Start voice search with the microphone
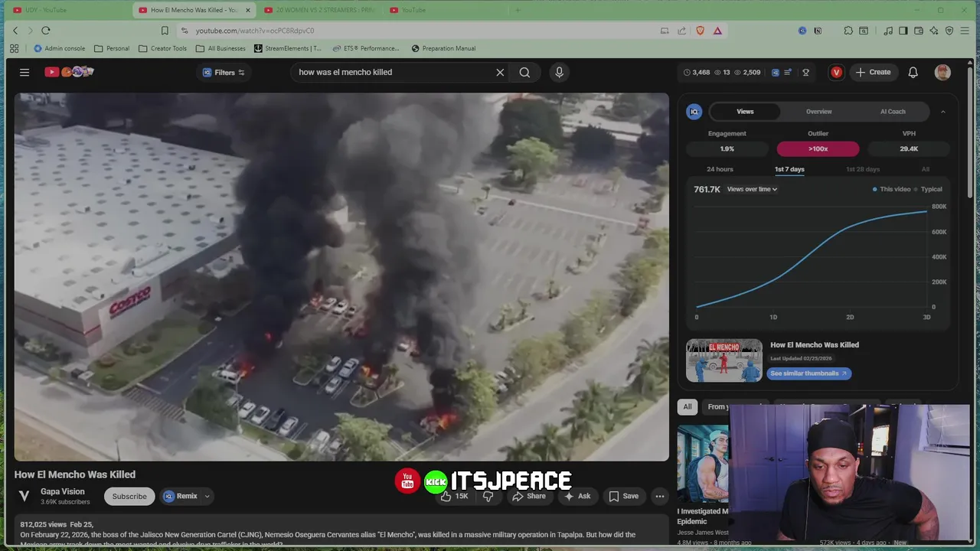Screen dimensions: 980x551 click(x=559, y=72)
